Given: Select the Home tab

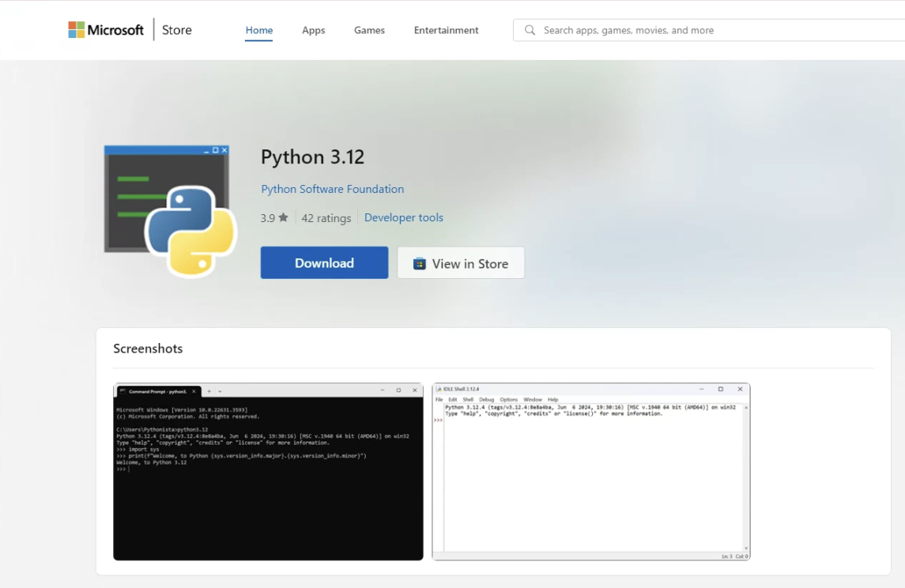Looking at the screenshot, I should tap(259, 30).
